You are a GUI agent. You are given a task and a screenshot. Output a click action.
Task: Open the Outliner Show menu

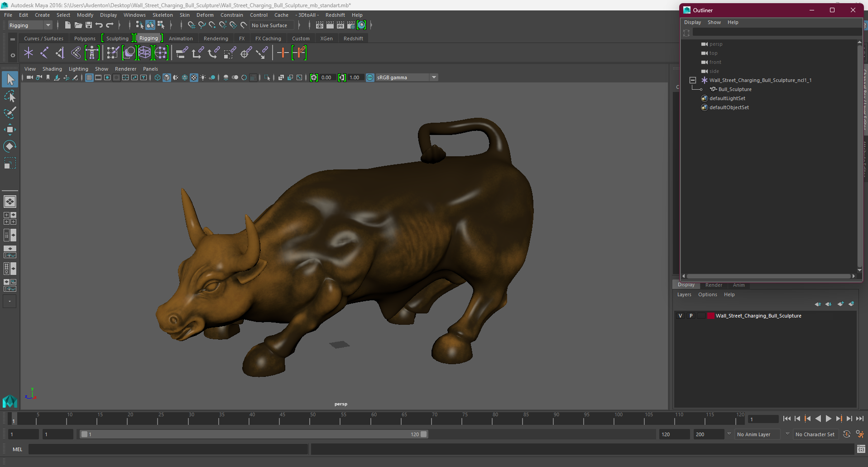click(x=714, y=22)
